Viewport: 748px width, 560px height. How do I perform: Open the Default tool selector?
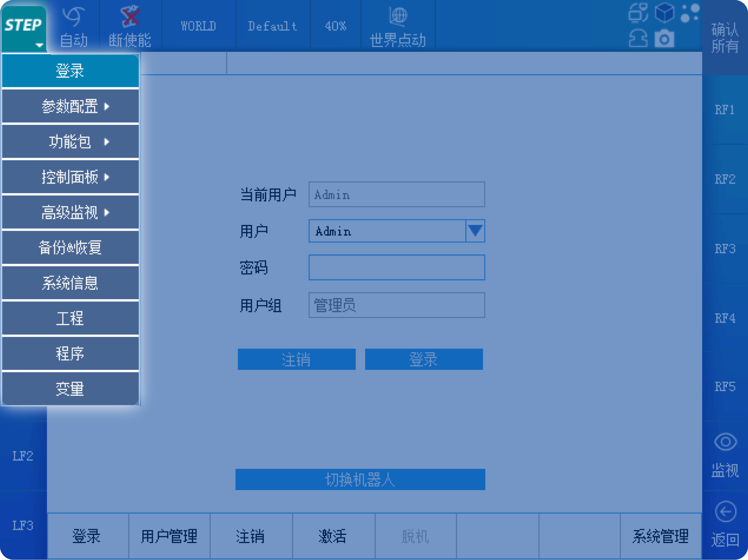pos(273,26)
